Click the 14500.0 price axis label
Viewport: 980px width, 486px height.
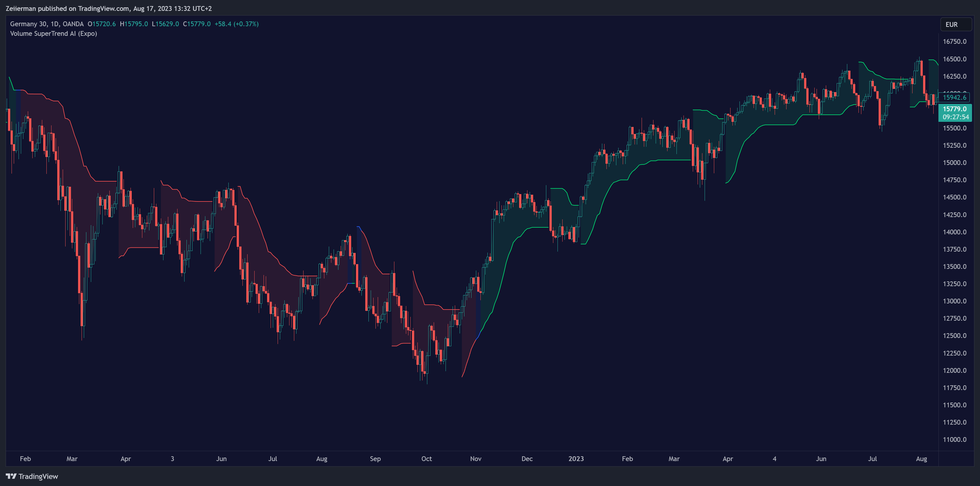click(x=954, y=197)
